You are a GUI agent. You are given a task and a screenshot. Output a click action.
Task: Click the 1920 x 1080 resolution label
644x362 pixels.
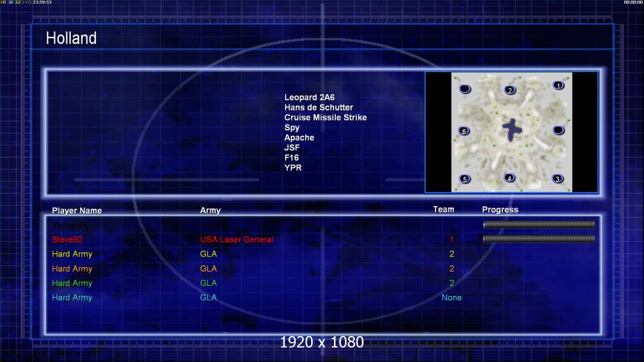point(321,342)
